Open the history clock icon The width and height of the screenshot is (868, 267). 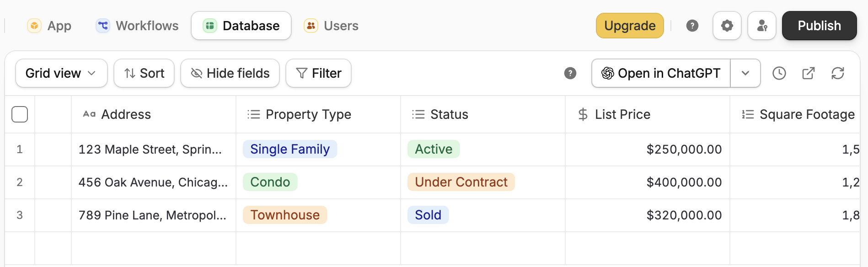[779, 73]
